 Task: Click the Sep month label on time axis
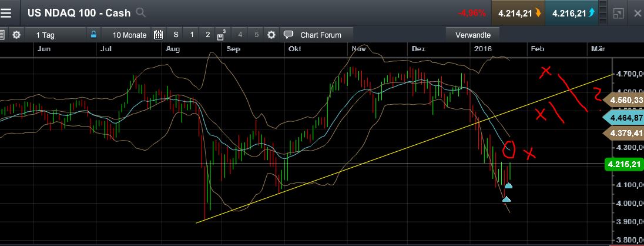click(233, 49)
